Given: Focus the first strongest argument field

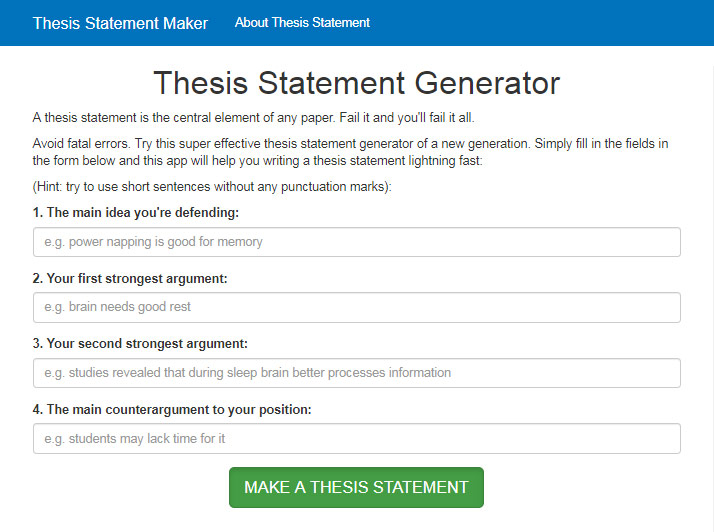Looking at the screenshot, I should click(356, 307).
